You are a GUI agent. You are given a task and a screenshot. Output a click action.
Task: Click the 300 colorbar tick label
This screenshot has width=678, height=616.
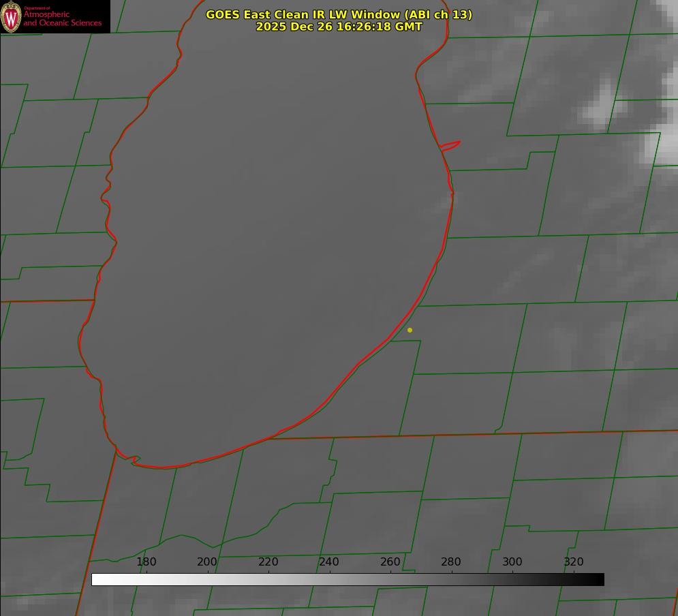tap(512, 561)
